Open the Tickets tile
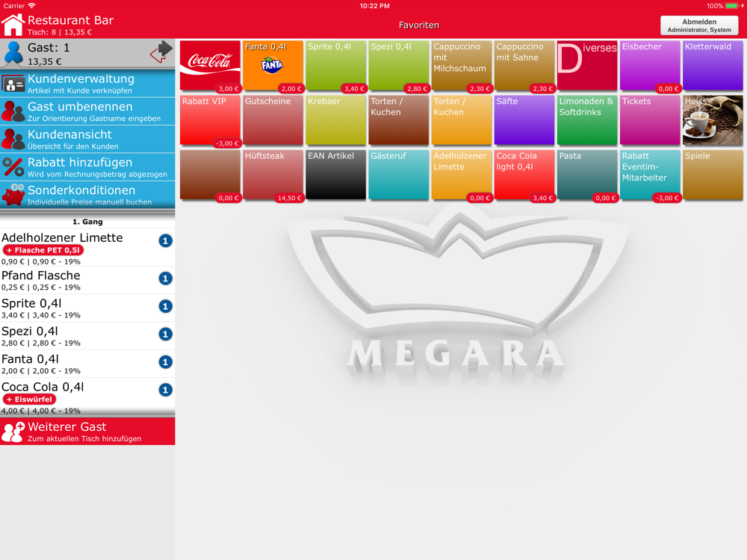Viewport: 747px width, 560px height. [651, 120]
